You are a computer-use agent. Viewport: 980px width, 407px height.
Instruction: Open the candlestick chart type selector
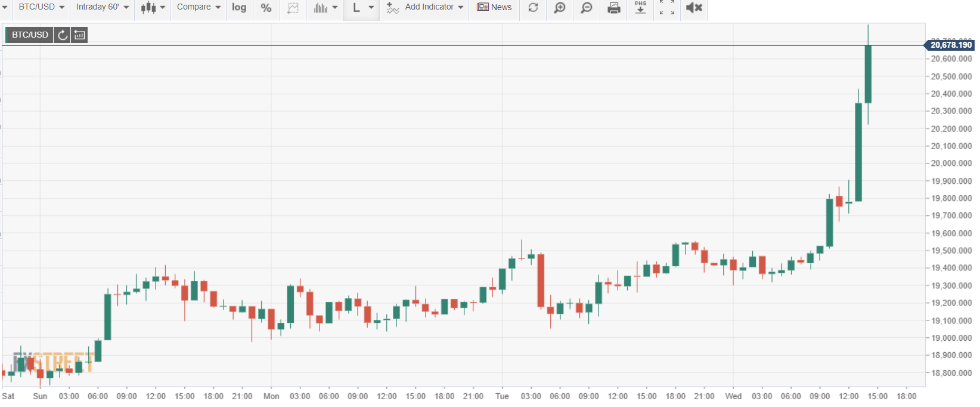[x=153, y=8]
